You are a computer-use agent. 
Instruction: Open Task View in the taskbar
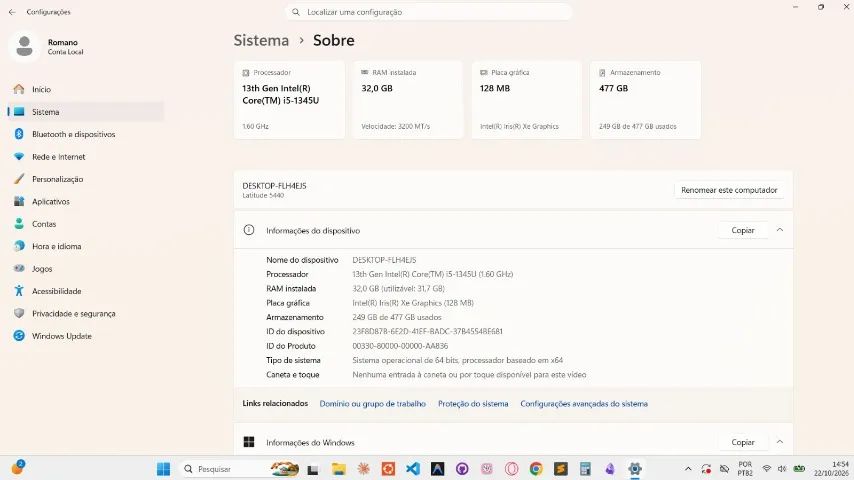click(x=313, y=469)
